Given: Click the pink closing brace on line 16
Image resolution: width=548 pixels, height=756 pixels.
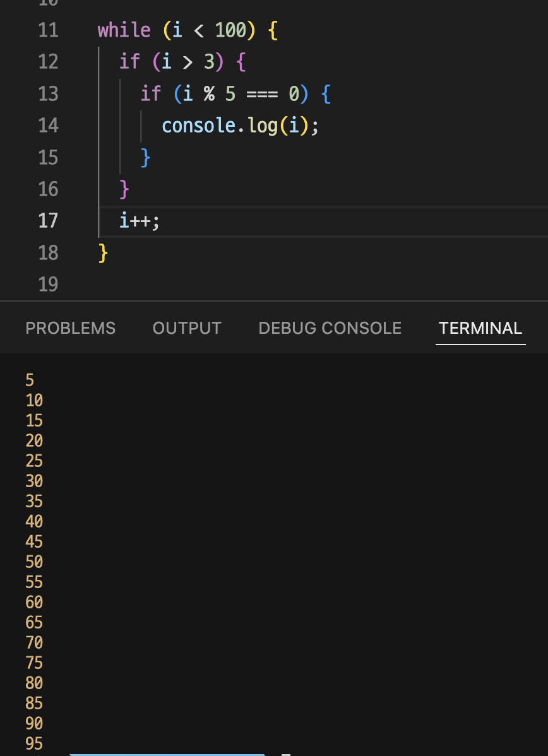Looking at the screenshot, I should tap(124, 189).
